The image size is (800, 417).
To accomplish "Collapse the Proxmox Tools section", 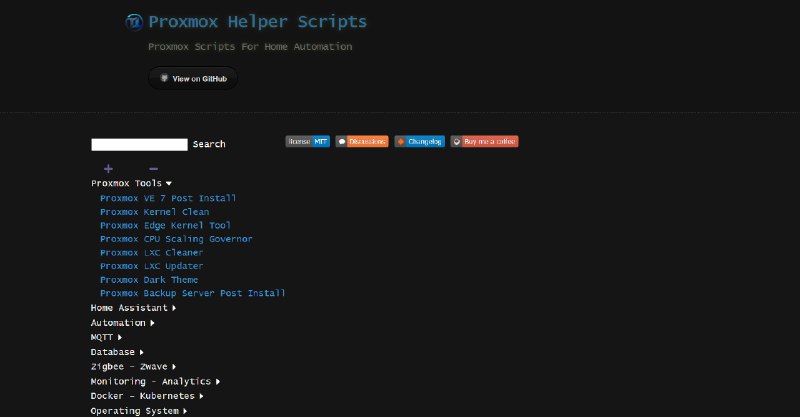I will pos(132,183).
